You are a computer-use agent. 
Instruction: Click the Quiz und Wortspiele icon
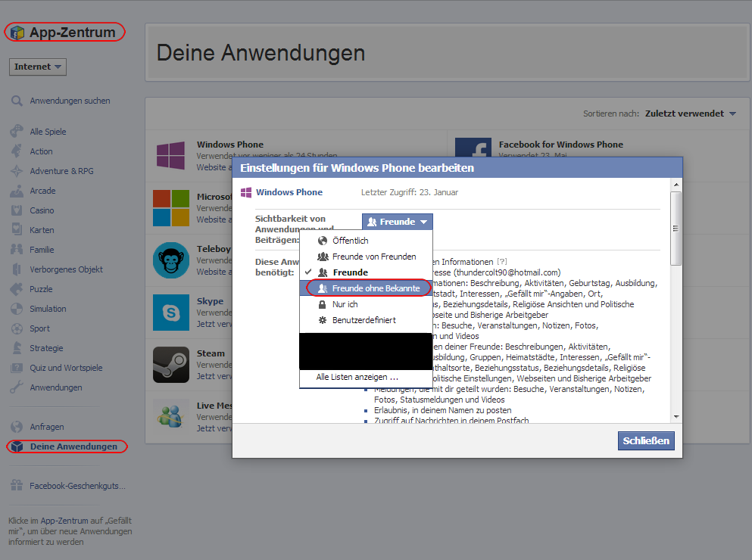pyautogui.click(x=17, y=368)
